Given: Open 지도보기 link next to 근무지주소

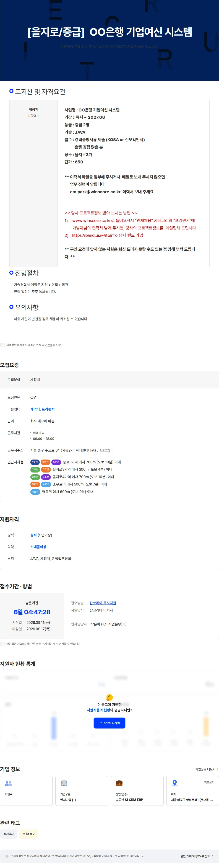Looking at the screenshot, I should click(x=105, y=450).
